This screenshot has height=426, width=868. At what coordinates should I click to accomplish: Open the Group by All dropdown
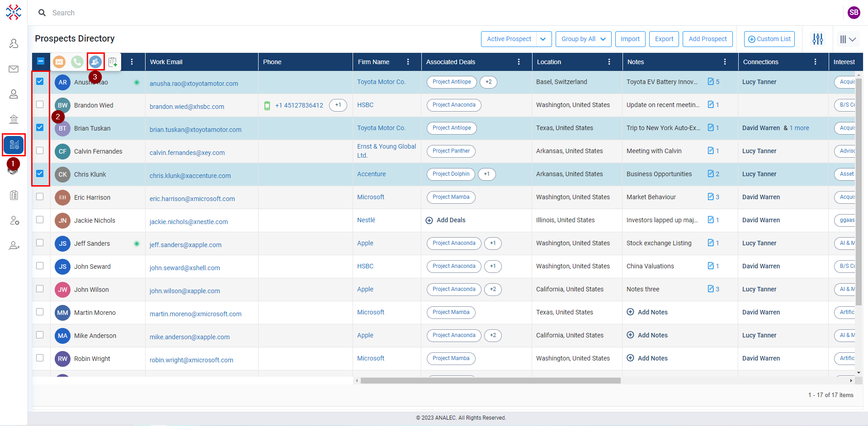tap(583, 39)
